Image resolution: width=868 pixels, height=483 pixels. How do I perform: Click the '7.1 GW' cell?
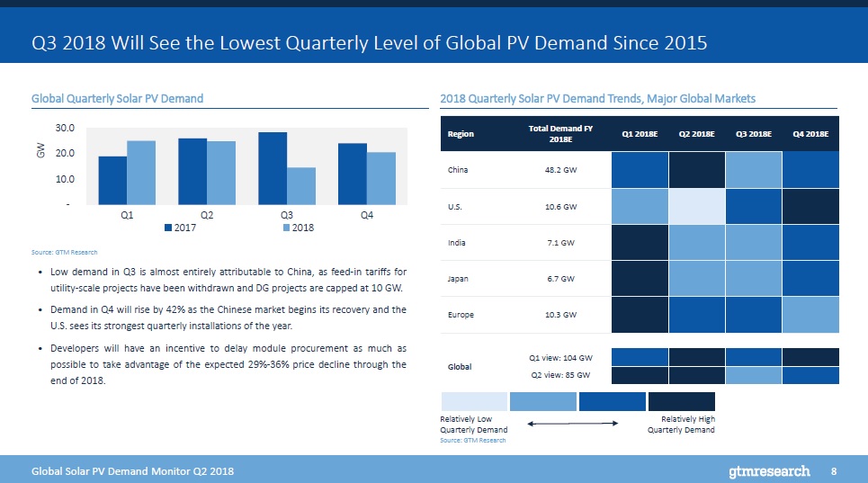[x=560, y=243]
